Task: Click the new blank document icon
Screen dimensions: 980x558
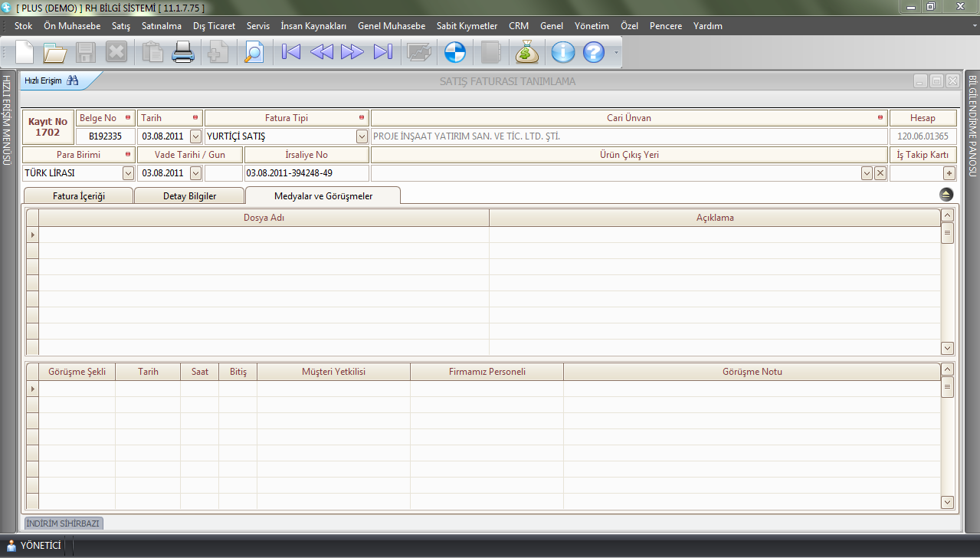Action: pos(25,52)
